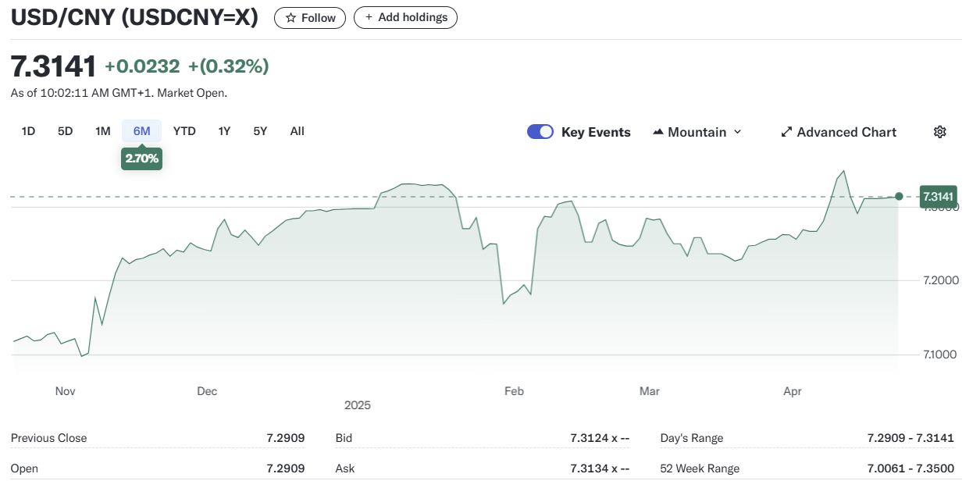Select the 1D time range
This screenshot has width=980, height=488.
[28, 131]
